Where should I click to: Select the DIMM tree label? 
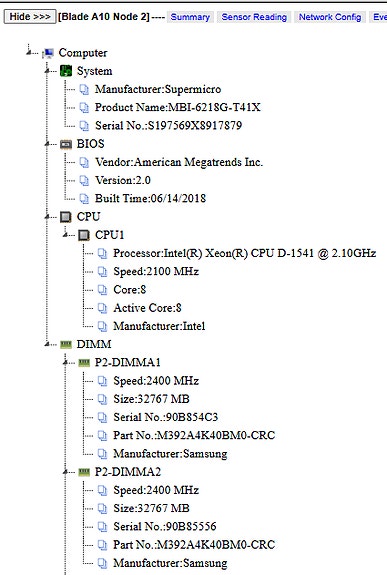click(x=94, y=344)
